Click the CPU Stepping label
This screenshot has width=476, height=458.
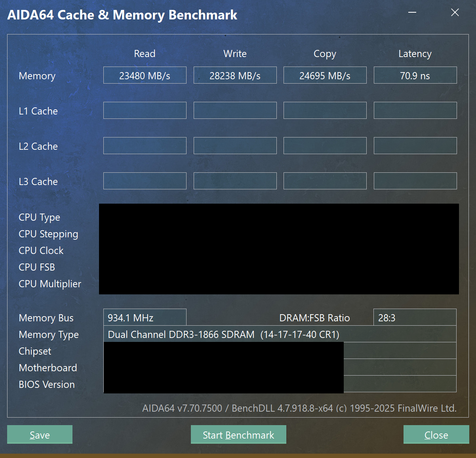[48, 234]
